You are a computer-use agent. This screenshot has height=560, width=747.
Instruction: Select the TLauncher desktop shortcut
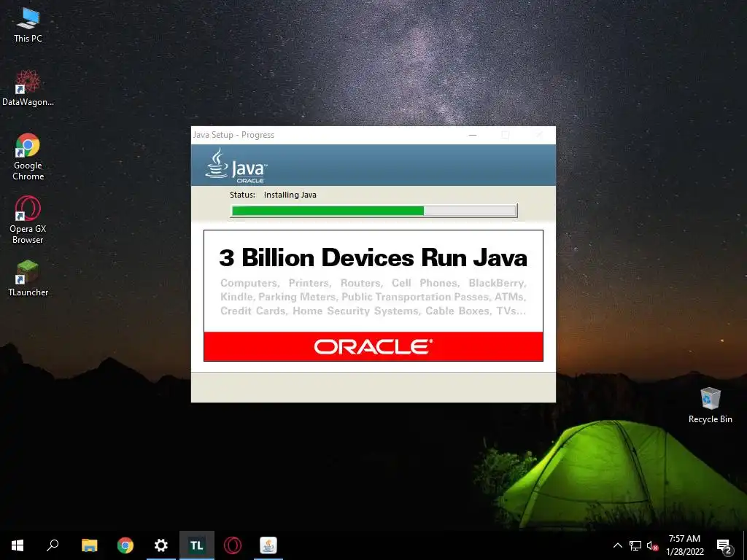pyautogui.click(x=28, y=279)
